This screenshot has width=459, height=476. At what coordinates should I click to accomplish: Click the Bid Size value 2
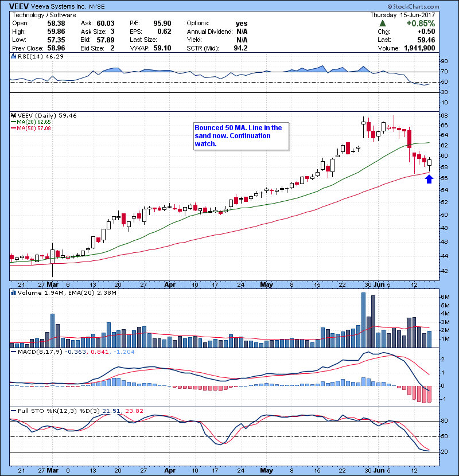click(x=112, y=48)
